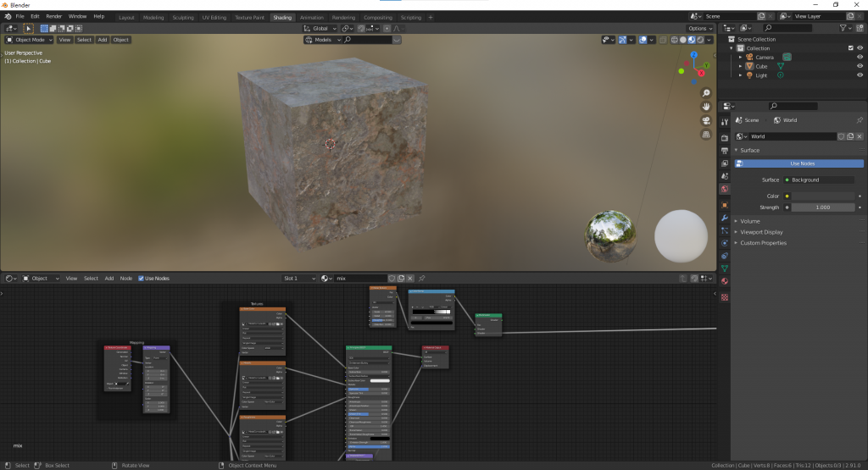This screenshot has width=868, height=470.
Task: Open the Slot 1 material slot dropdown
Action: (x=299, y=278)
